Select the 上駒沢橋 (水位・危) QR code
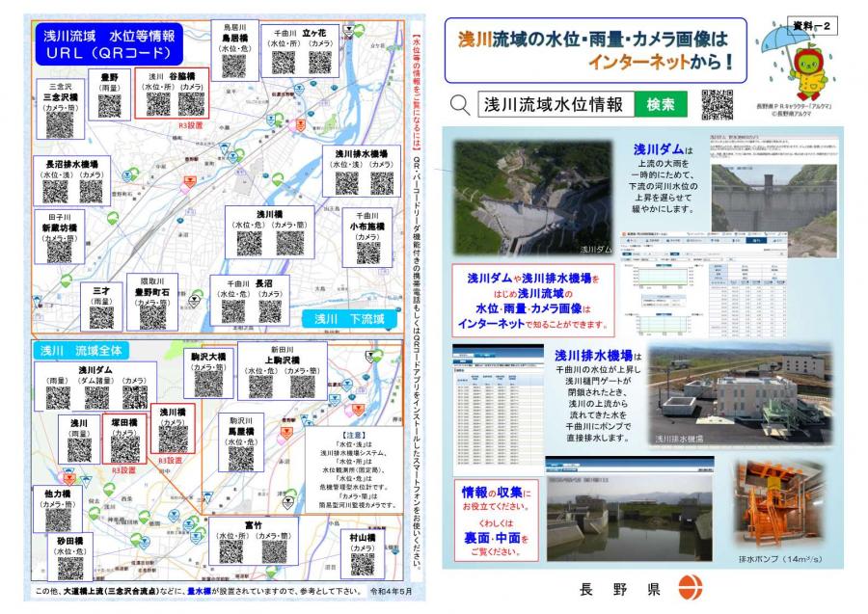 point(261,387)
